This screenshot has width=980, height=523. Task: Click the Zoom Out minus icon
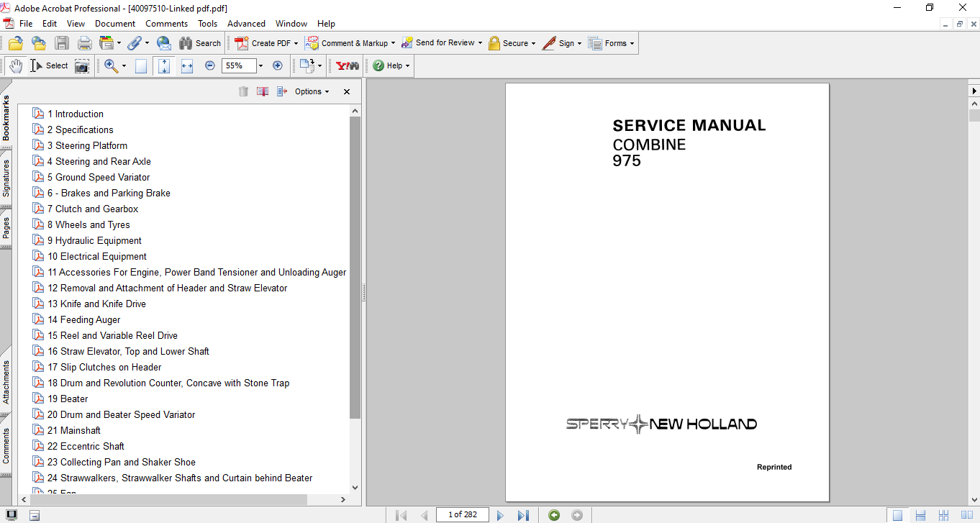[x=210, y=65]
